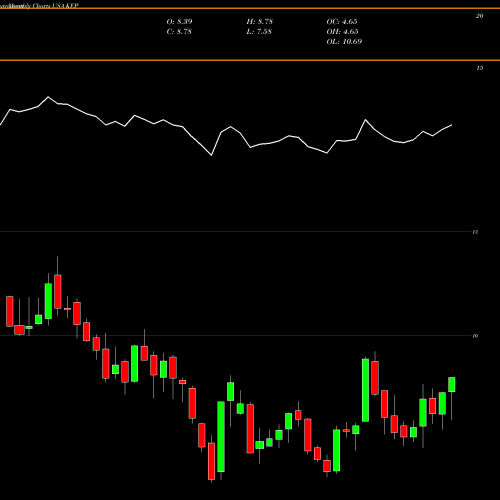Screen dimensions: 500x500
Task: Click the tallest green candlestick body on the chart
Action: click(x=221, y=437)
